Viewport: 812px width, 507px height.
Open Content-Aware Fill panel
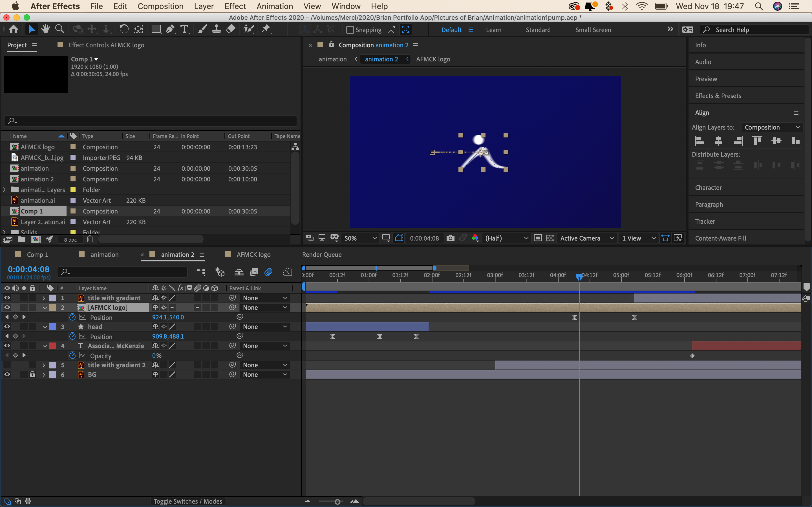coord(721,238)
